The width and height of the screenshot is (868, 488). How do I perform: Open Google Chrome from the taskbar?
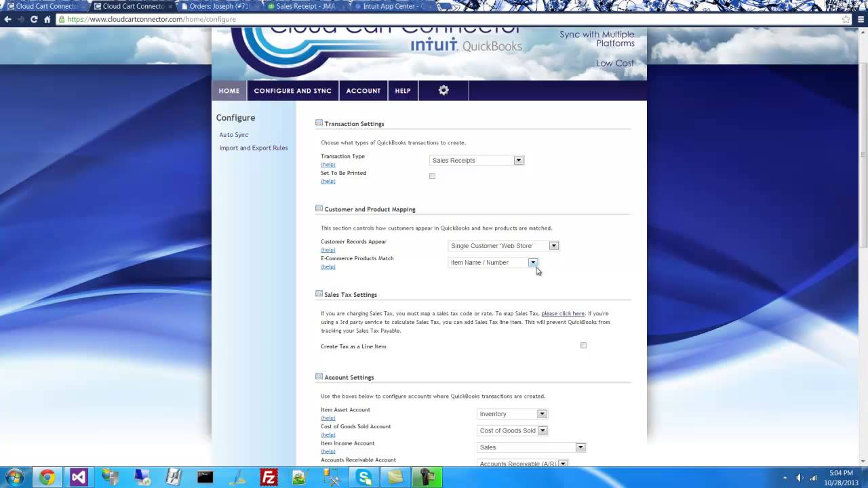(x=47, y=477)
